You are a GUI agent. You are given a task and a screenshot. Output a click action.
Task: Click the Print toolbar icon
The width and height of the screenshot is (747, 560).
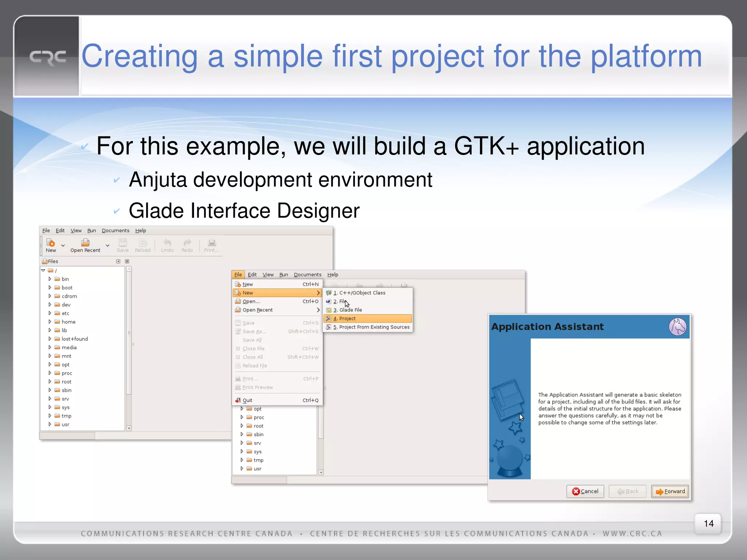(212, 242)
